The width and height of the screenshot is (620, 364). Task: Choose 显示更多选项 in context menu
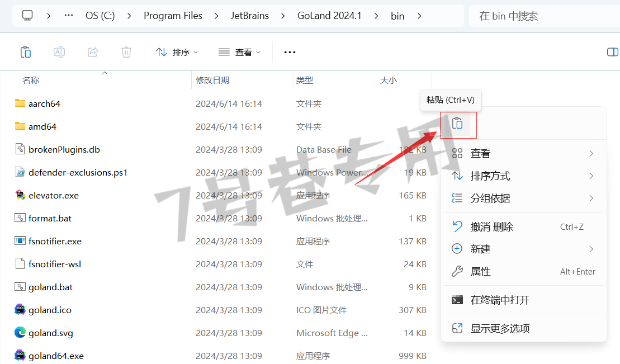pos(523,328)
